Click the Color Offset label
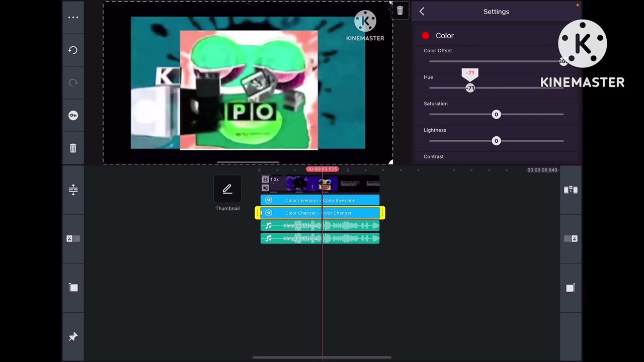The width and height of the screenshot is (644, 362). [x=438, y=51]
